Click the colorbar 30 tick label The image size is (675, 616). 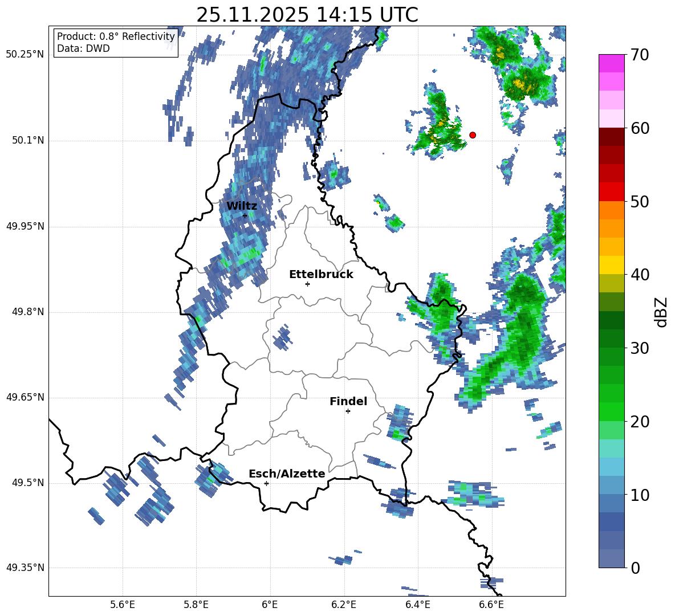coord(640,348)
